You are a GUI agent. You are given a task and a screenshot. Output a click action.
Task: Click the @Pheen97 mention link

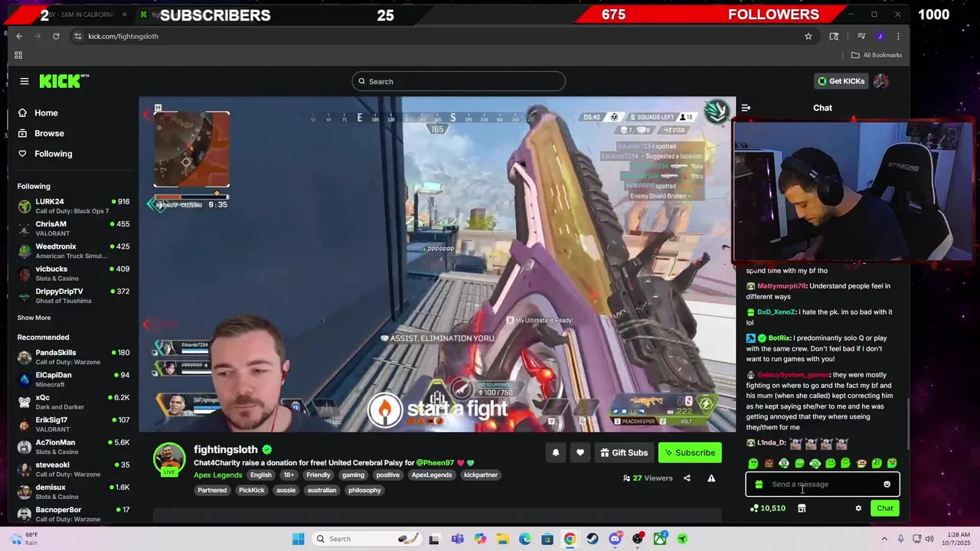(435, 463)
